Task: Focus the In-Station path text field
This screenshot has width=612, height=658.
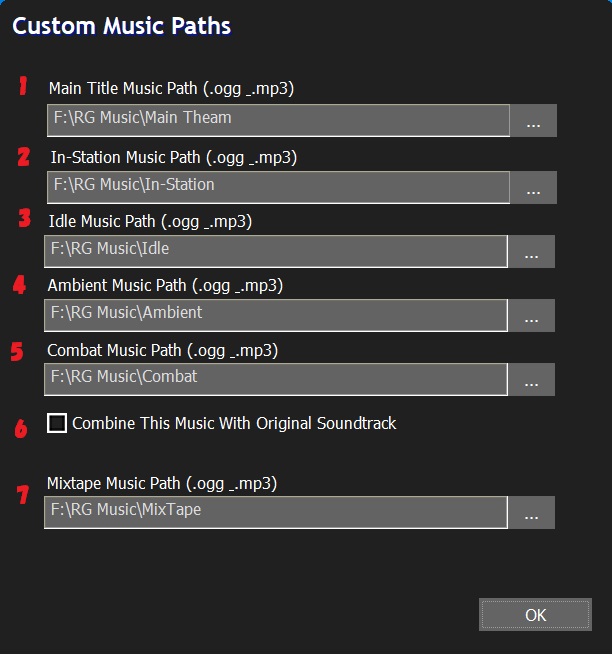Action: pos(278,187)
